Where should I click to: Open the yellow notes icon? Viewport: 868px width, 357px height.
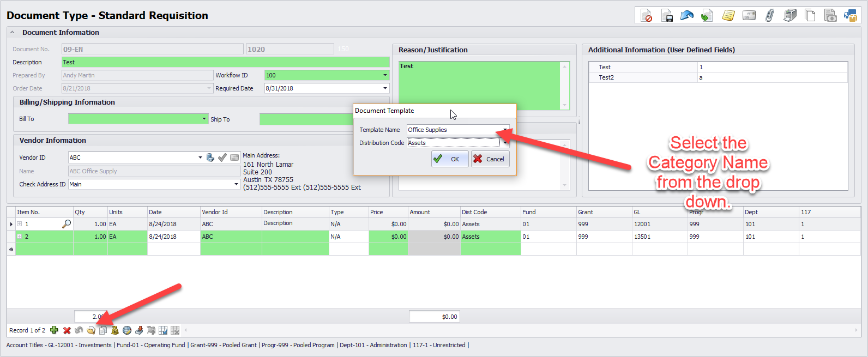728,16
